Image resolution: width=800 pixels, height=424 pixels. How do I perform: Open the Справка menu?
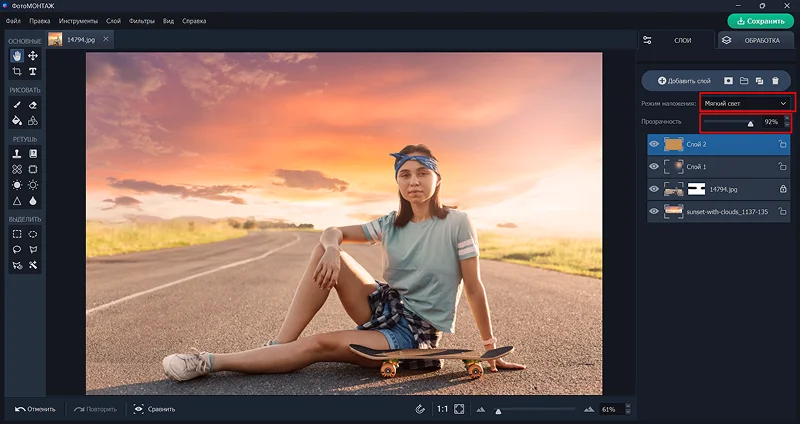(194, 21)
